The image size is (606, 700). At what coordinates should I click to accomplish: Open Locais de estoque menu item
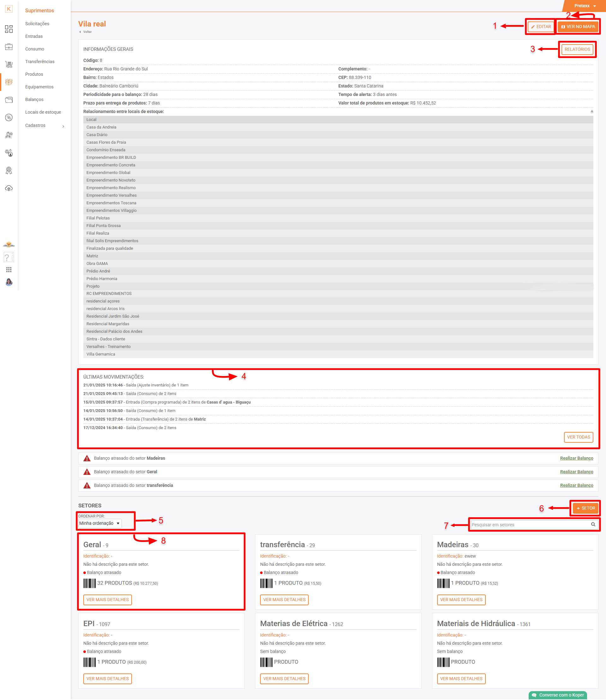click(43, 112)
